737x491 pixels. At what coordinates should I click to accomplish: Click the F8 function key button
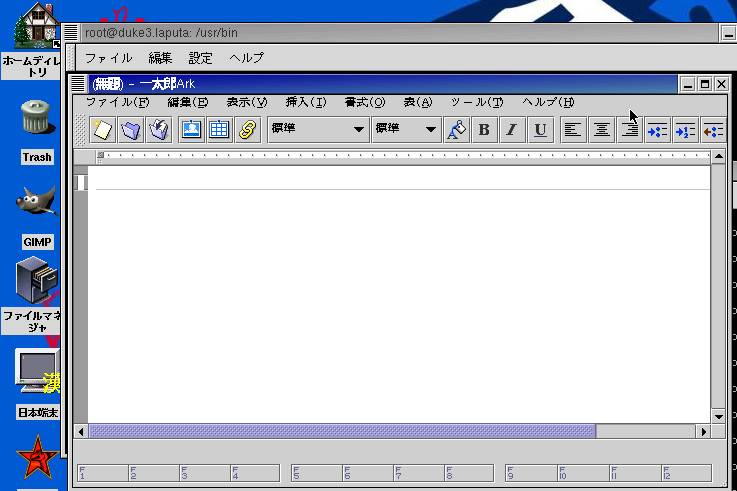469,473
